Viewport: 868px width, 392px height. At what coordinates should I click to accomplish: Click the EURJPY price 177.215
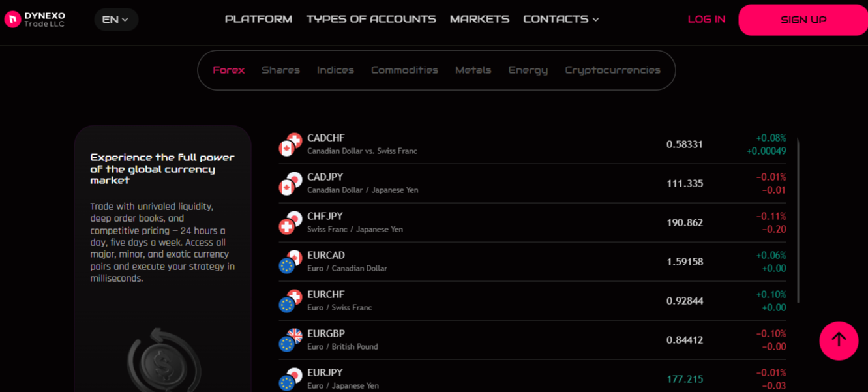[x=685, y=379]
